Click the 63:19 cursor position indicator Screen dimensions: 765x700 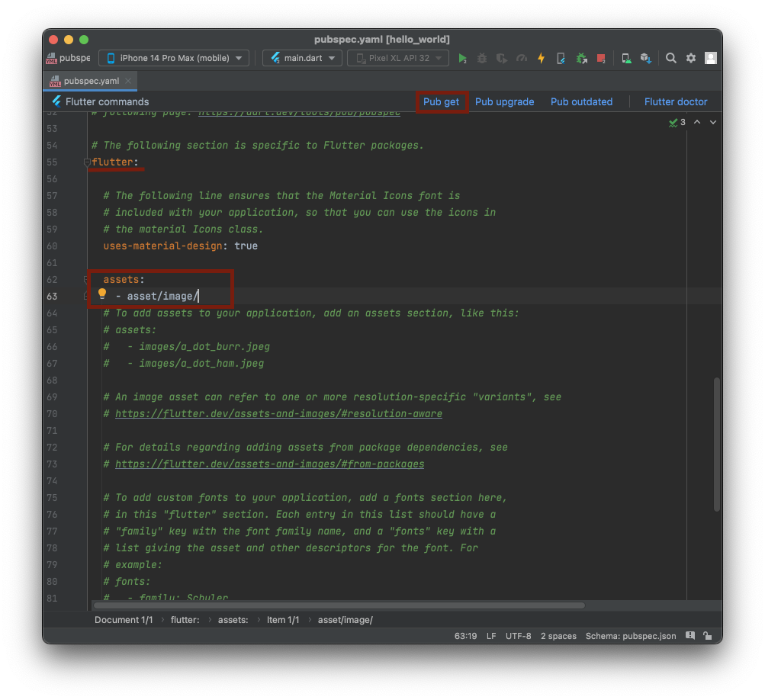(x=465, y=636)
